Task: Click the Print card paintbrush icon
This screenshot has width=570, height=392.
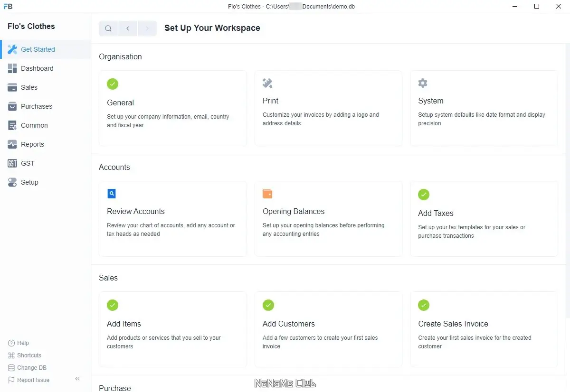Action: pyautogui.click(x=267, y=84)
